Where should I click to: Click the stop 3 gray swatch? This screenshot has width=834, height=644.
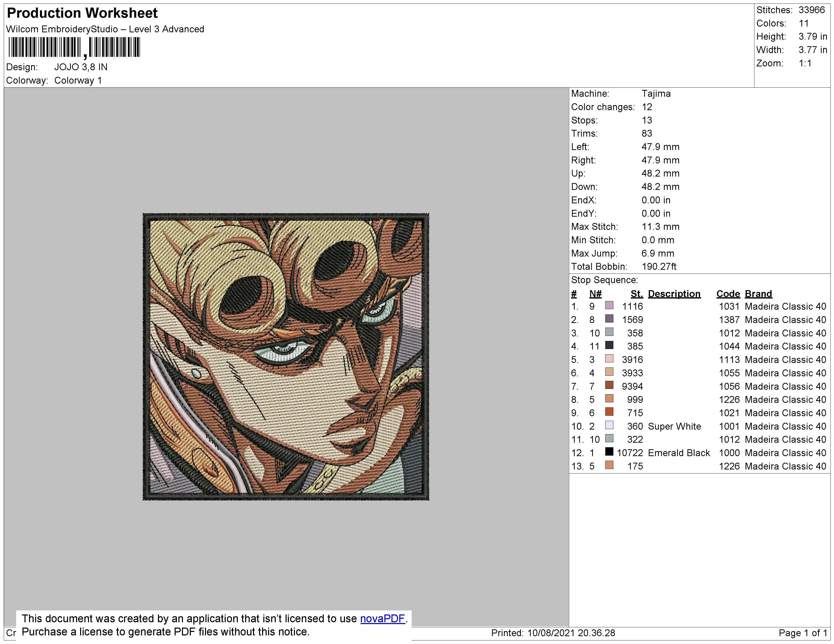click(610, 332)
